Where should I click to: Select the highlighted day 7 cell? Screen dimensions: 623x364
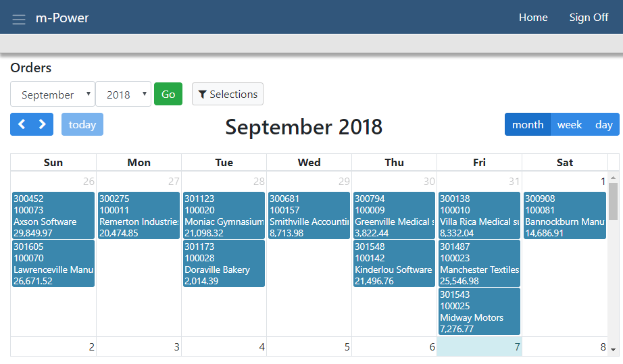point(479,347)
